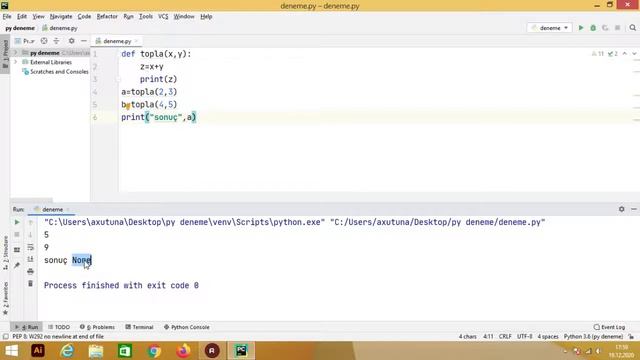Open the run configuration dropdown deneme

[x=550, y=28]
